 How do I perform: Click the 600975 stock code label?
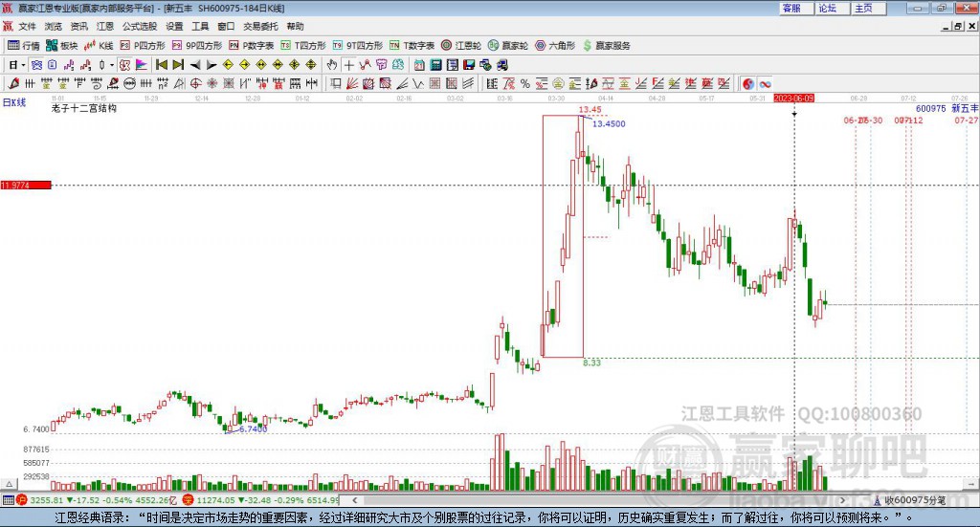click(930, 109)
